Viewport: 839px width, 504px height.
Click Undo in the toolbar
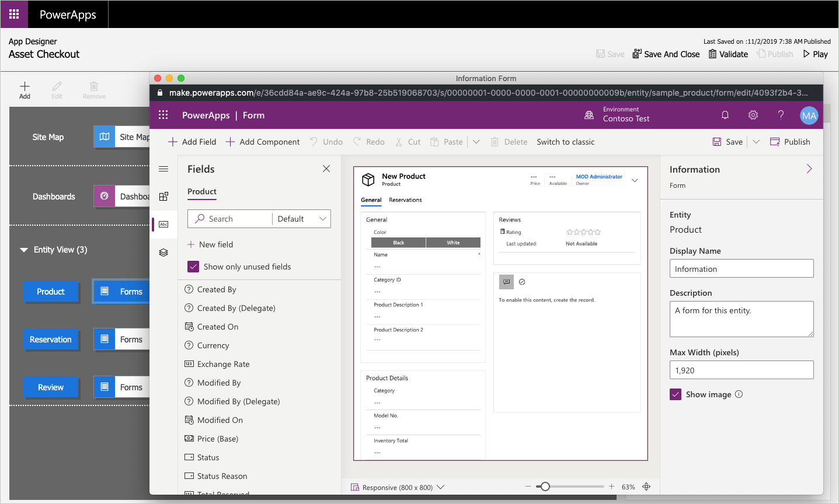coord(326,142)
